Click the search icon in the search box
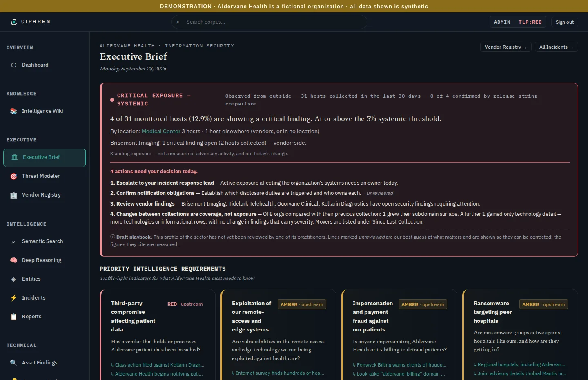588x380 pixels. [x=178, y=22]
